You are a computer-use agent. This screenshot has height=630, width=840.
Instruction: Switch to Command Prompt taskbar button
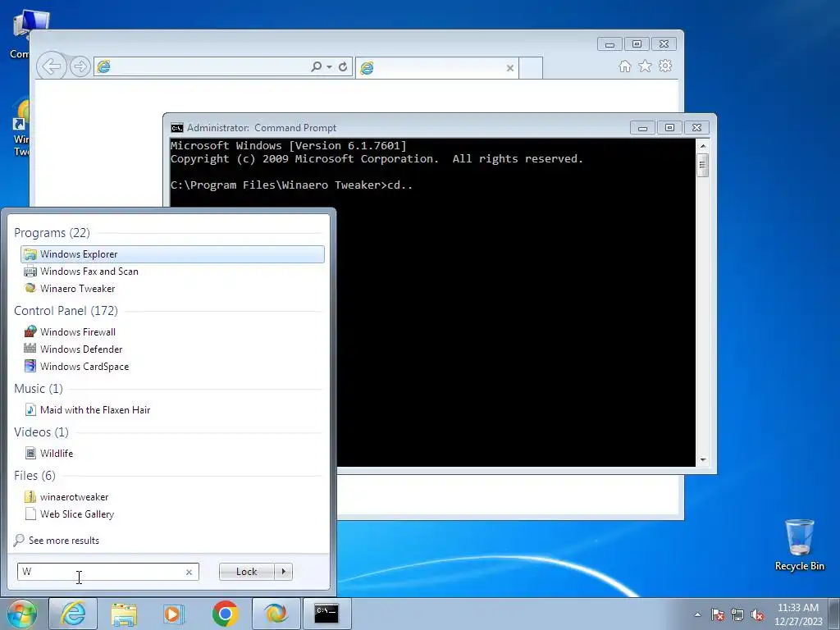point(326,614)
